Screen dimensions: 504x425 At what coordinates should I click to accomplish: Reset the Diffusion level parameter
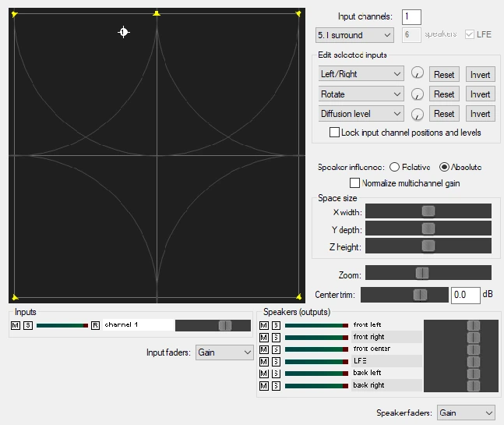pyautogui.click(x=444, y=114)
